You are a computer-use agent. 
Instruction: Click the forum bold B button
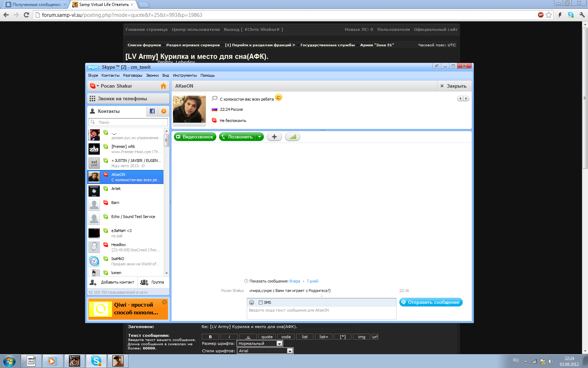pos(210,337)
